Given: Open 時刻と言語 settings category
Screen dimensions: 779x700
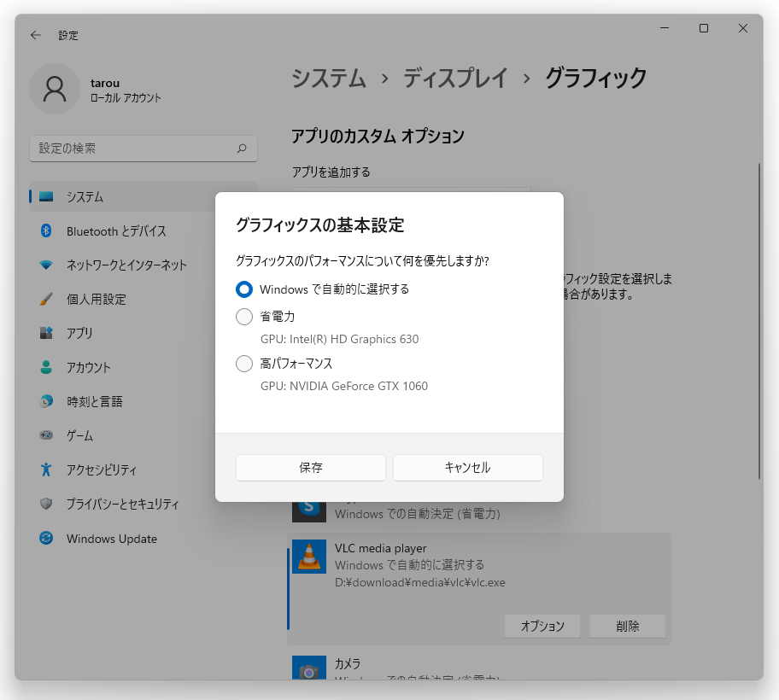Looking at the screenshot, I should tap(143, 401).
